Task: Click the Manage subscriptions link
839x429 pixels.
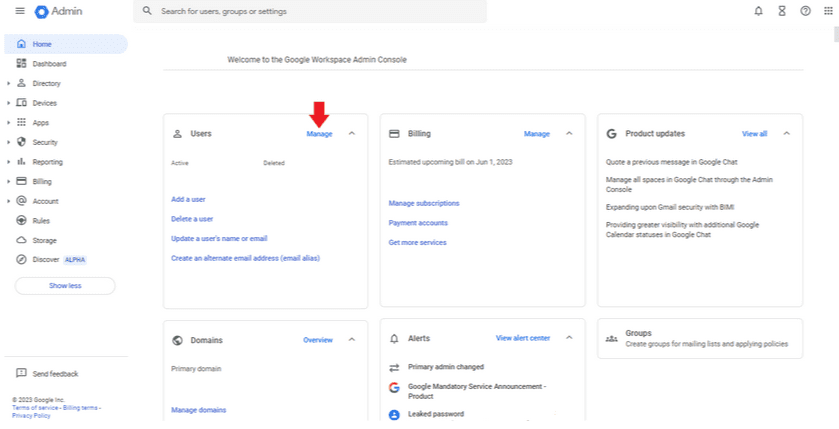Action: [x=424, y=203]
